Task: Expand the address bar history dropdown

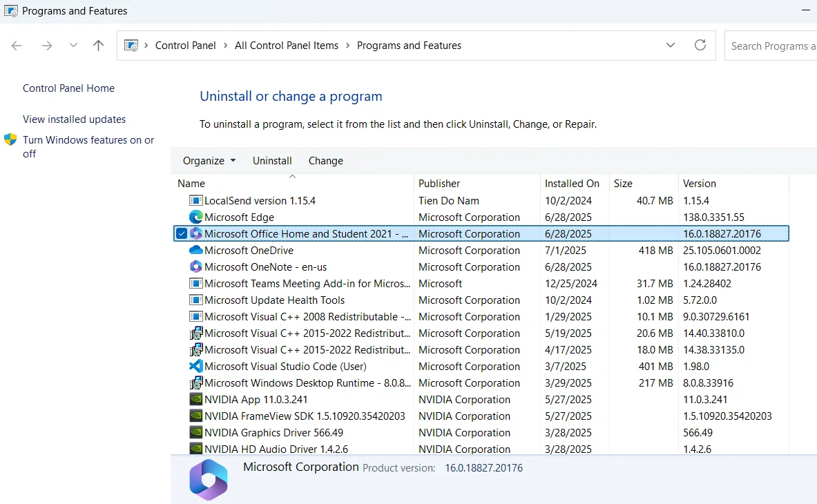Action: coord(670,45)
